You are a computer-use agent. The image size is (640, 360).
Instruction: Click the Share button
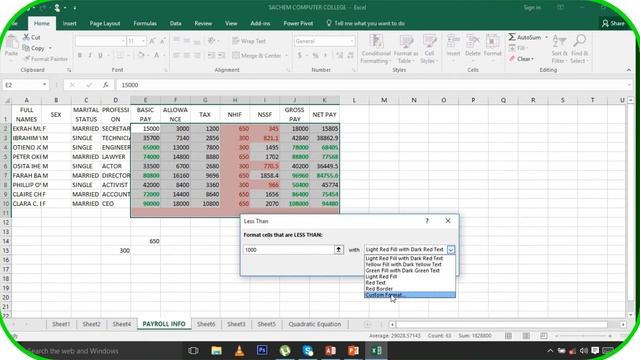click(613, 23)
